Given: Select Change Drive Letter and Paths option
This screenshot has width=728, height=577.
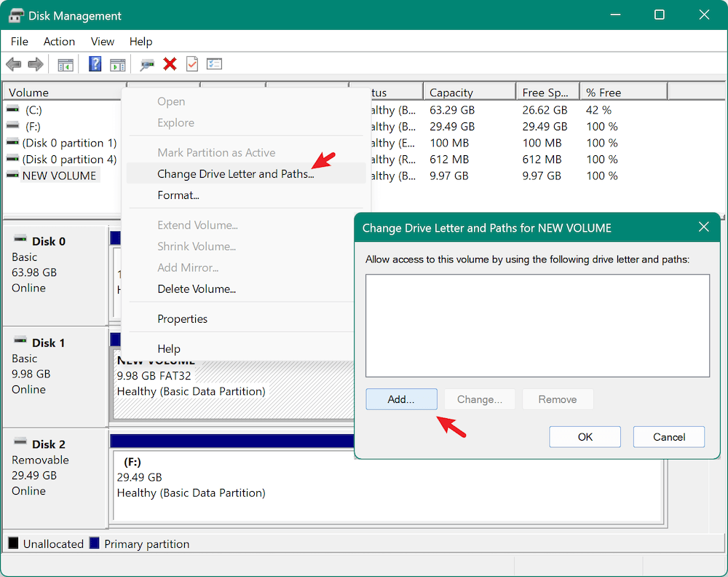Looking at the screenshot, I should pos(235,174).
